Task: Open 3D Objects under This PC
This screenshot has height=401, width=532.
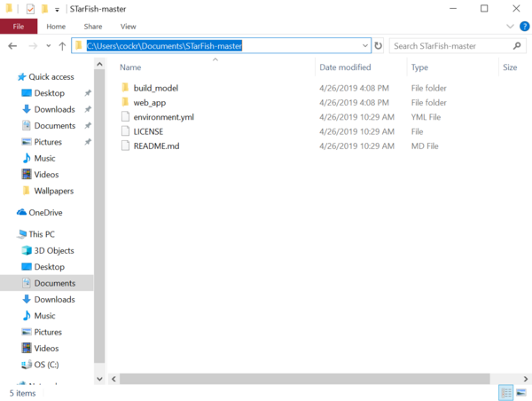Action: click(54, 250)
